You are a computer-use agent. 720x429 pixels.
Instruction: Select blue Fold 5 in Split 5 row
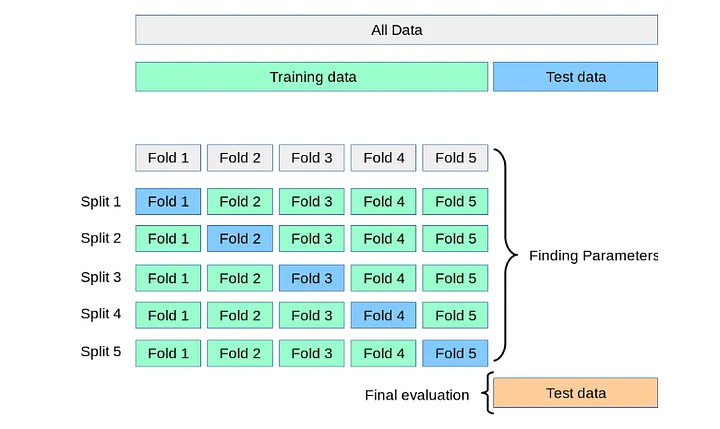(455, 353)
